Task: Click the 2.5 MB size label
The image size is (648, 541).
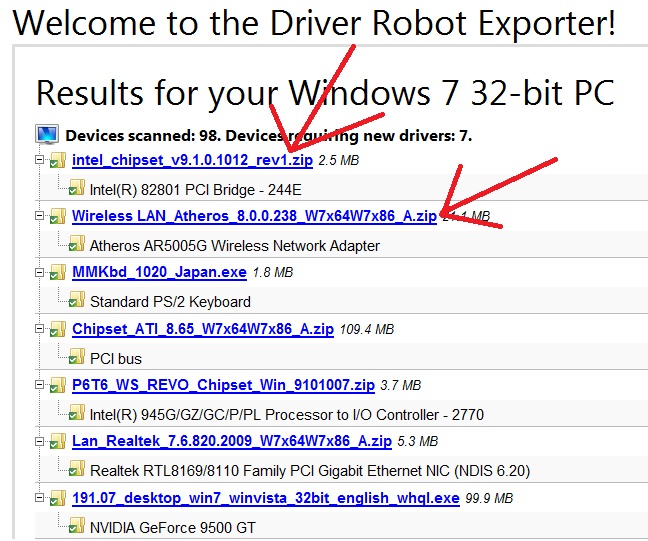Action: pos(338,160)
